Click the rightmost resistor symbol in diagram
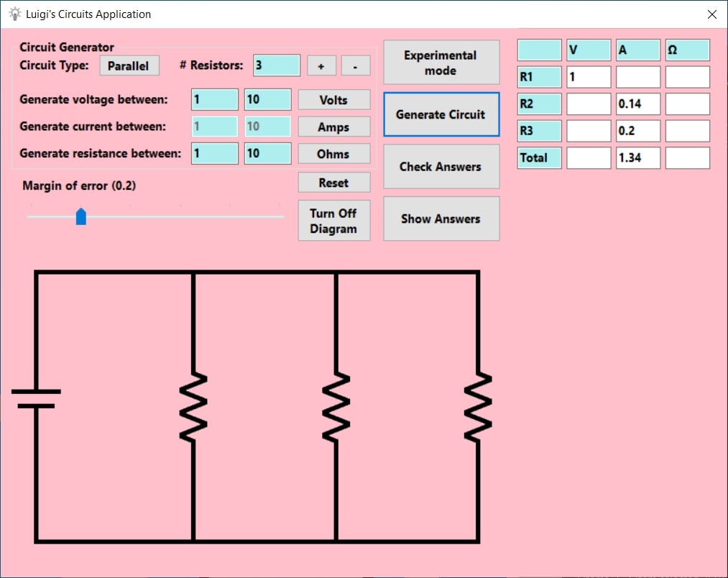Screen dimensions: 728x578 478,407
